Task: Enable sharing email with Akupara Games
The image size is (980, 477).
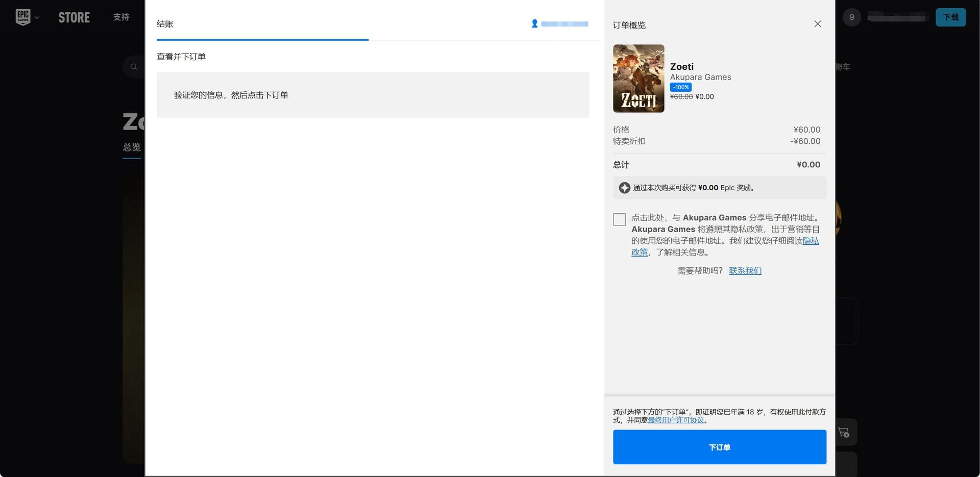Action: 619,219
